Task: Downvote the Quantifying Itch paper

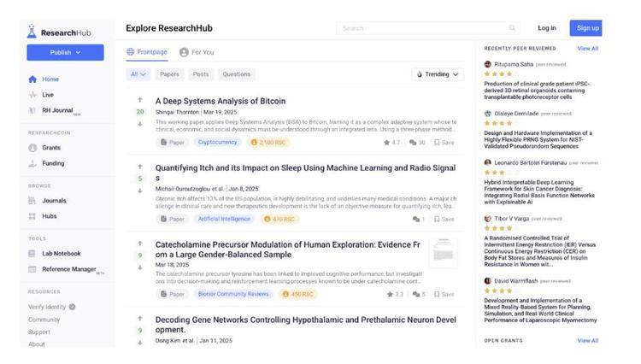Action: point(140,191)
